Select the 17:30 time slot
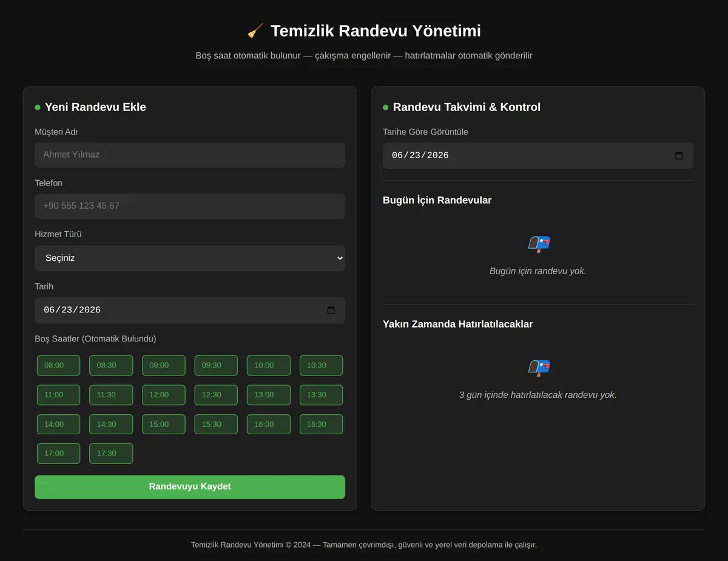728x561 pixels. click(111, 454)
